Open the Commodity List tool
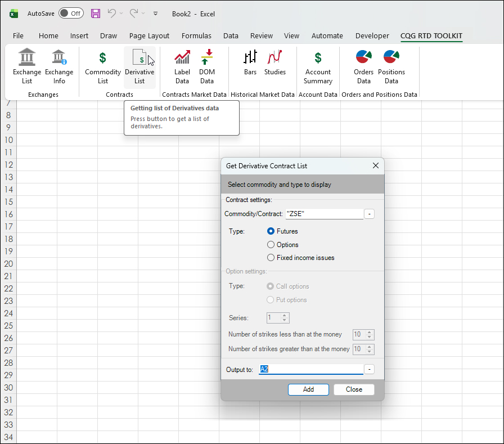504x444 pixels. click(x=103, y=66)
